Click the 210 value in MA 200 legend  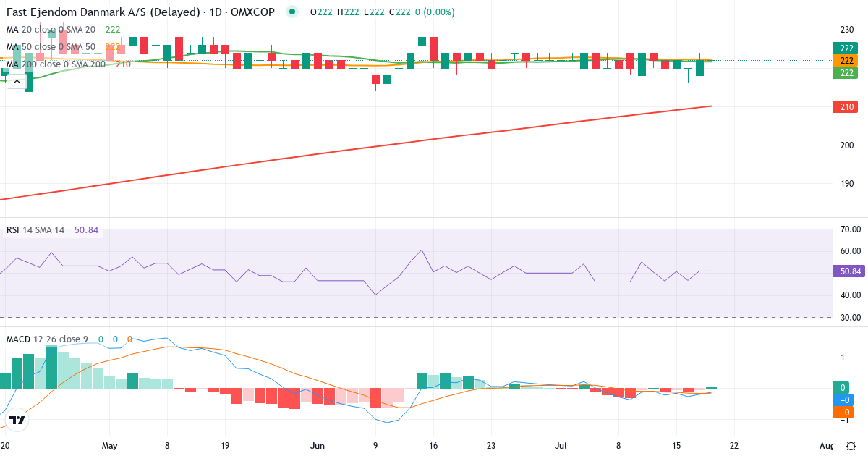point(123,64)
